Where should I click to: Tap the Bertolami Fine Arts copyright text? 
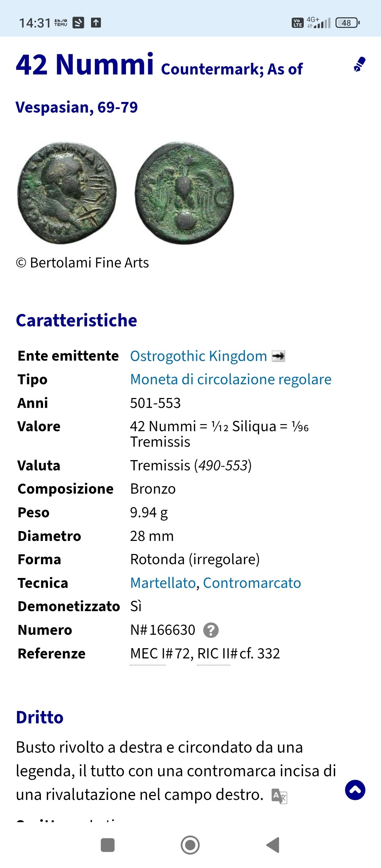tap(82, 263)
